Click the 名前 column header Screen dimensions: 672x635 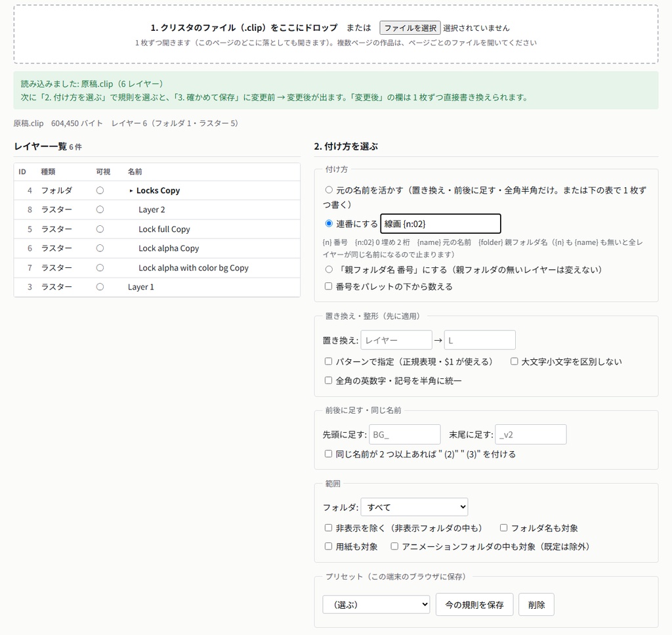[135, 171]
